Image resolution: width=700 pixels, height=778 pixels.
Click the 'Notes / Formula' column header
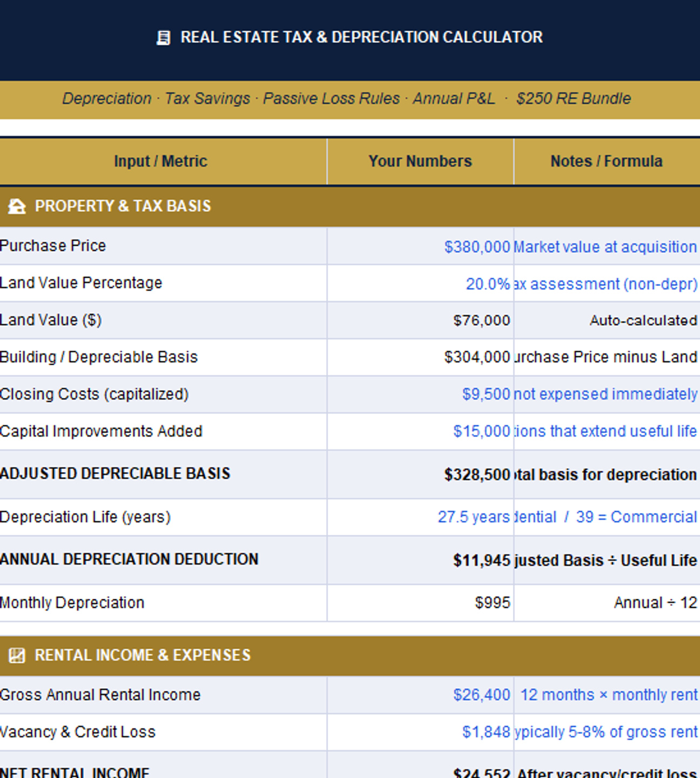pyautogui.click(x=607, y=161)
